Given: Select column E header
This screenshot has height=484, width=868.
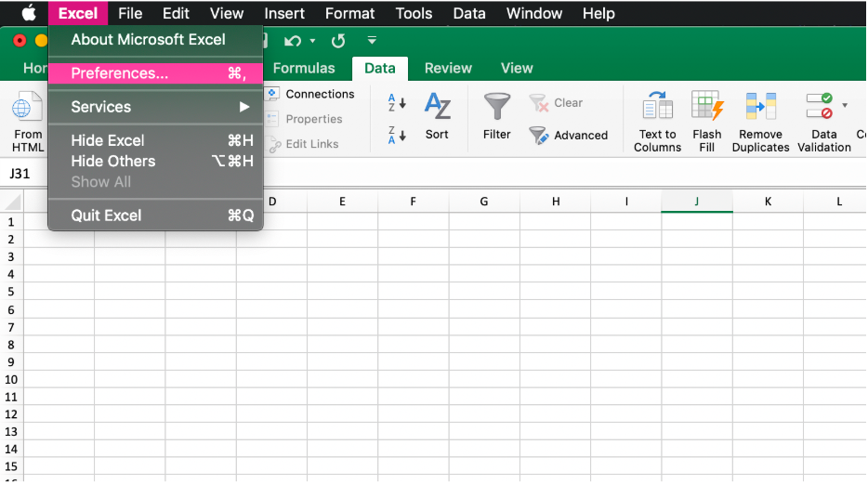Looking at the screenshot, I should click(x=343, y=202).
